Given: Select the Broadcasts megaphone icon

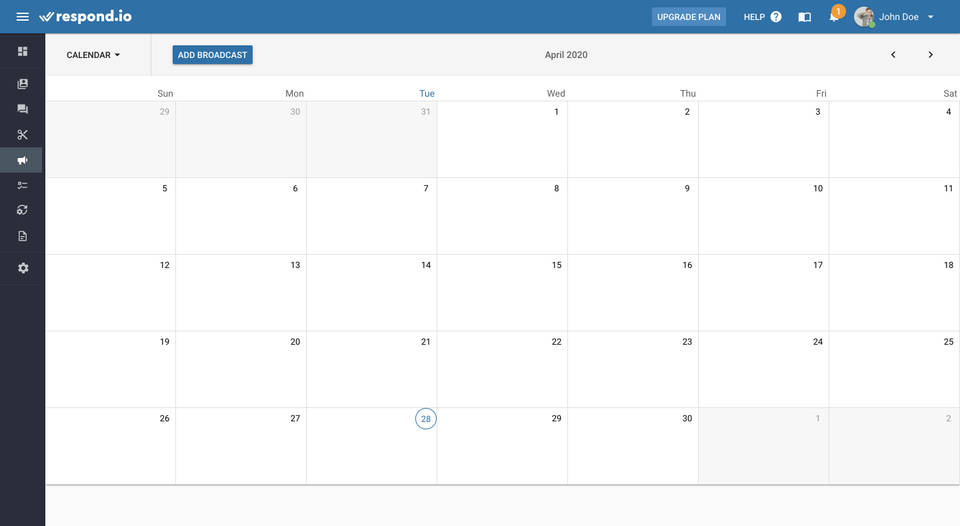Looking at the screenshot, I should click(22, 160).
